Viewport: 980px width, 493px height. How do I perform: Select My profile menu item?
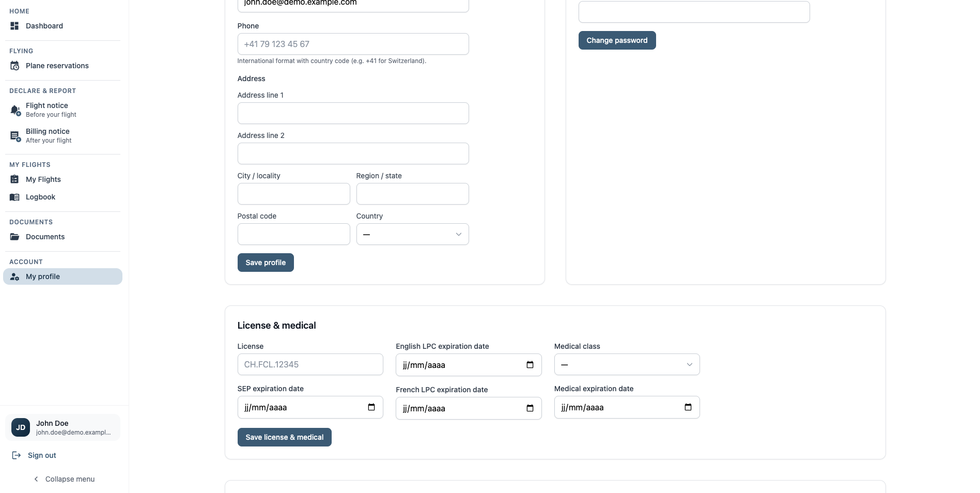pyautogui.click(x=63, y=276)
